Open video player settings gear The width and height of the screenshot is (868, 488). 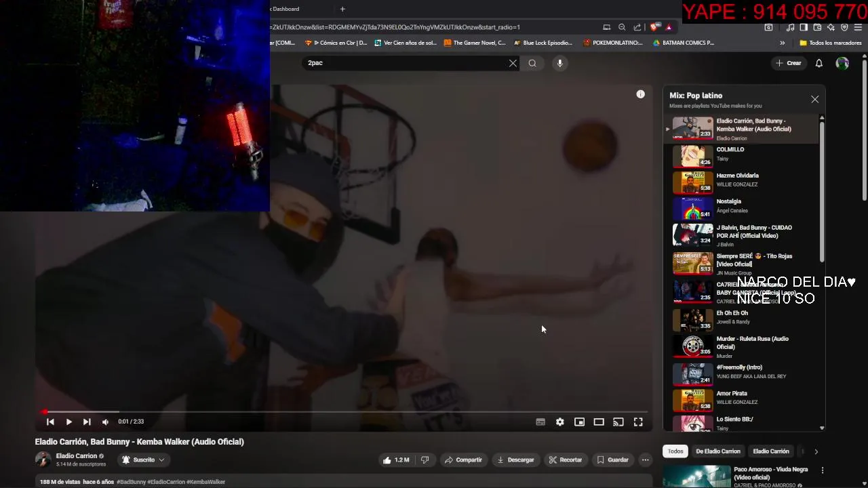(x=560, y=422)
